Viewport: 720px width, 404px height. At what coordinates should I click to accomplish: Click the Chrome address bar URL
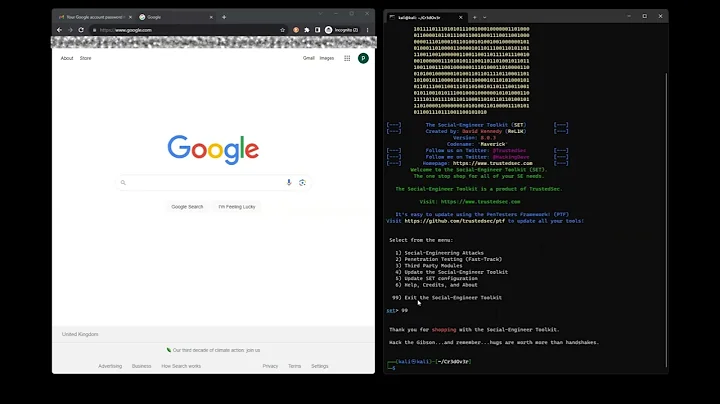coord(126,30)
